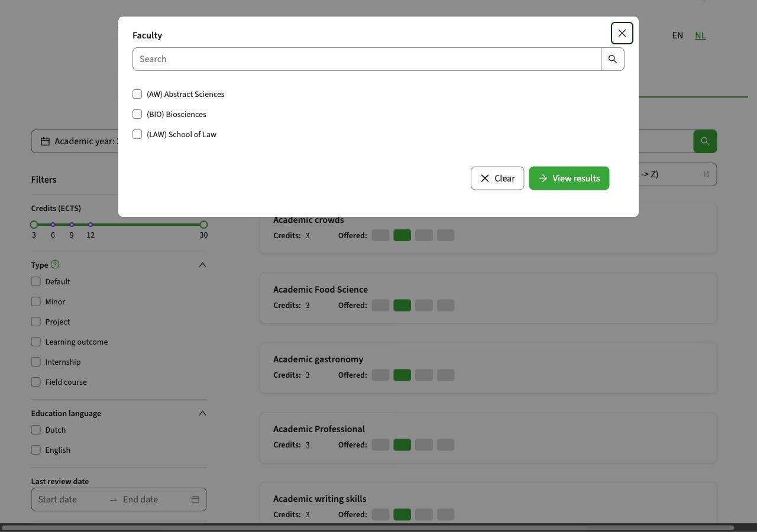757x532 pixels.
Task: Check the (LAW) School of Law checkbox
Action: [x=137, y=134]
